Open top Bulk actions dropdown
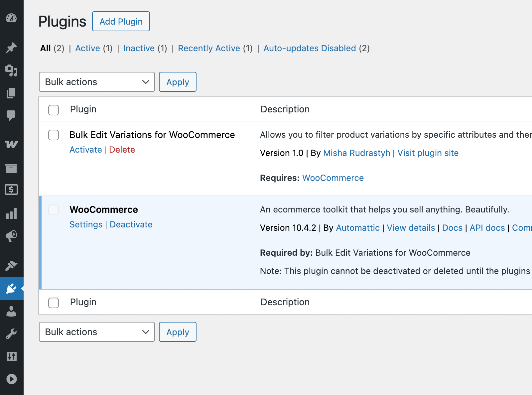 (97, 82)
